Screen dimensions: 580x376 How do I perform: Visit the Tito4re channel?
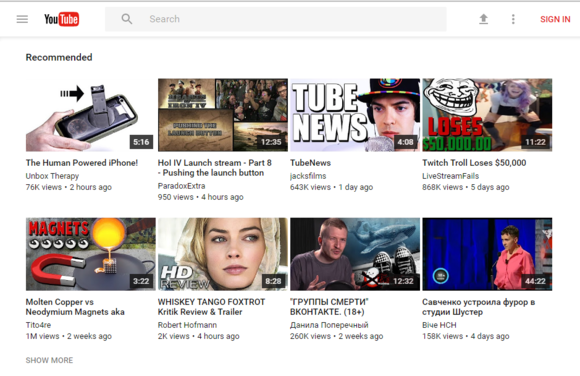pyautogui.click(x=38, y=325)
